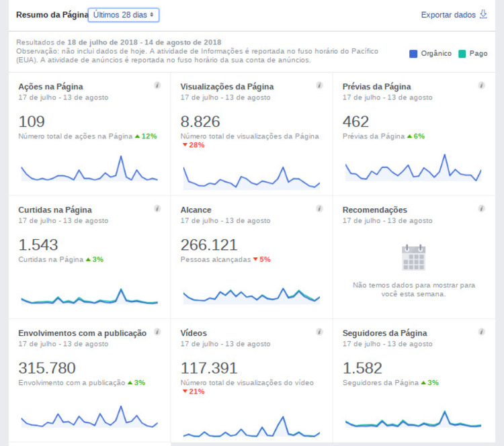Click the calendar icon in Recomendações

413,258
